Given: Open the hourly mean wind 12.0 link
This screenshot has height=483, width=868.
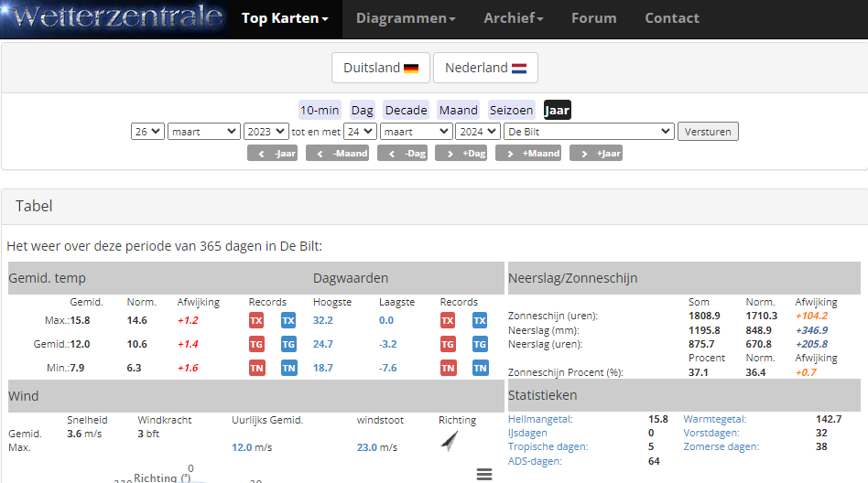Looking at the screenshot, I should tap(242, 447).
